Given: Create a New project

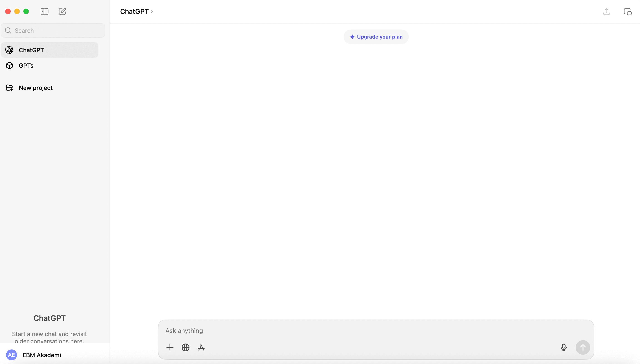Looking at the screenshot, I should pos(35,88).
